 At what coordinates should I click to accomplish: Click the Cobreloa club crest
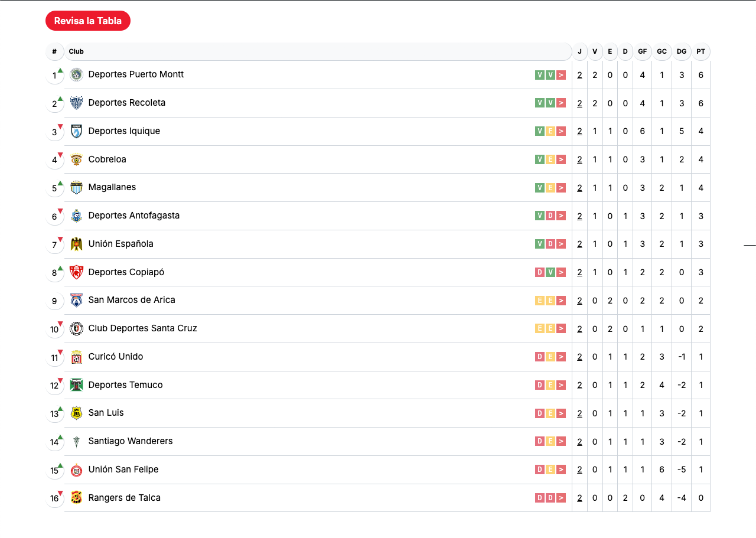click(x=76, y=159)
